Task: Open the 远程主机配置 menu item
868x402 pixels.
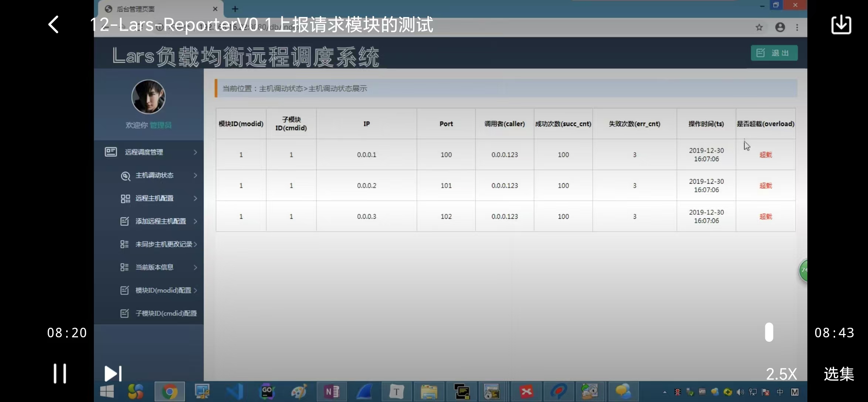Action: [x=155, y=198]
